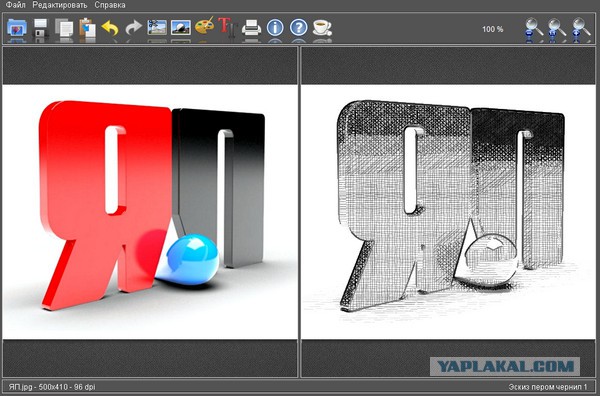Select the red T text tool

(228, 28)
